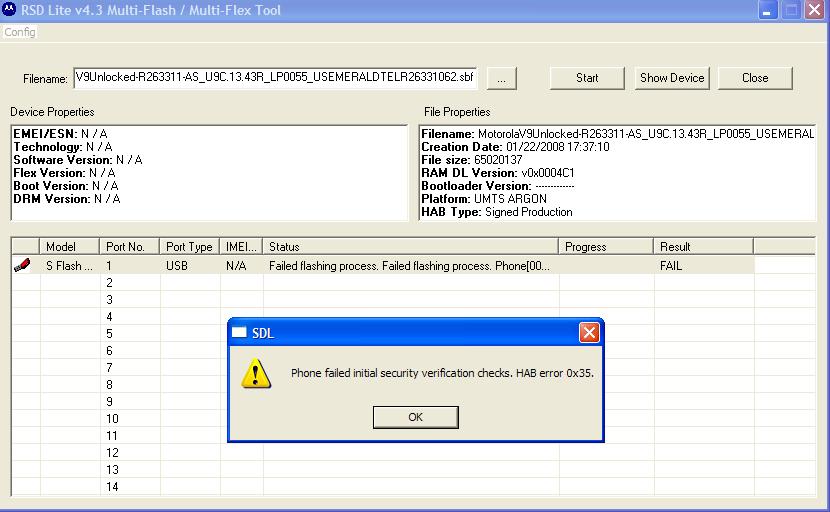Click the Status column header
The height and width of the screenshot is (512, 830).
coord(410,247)
